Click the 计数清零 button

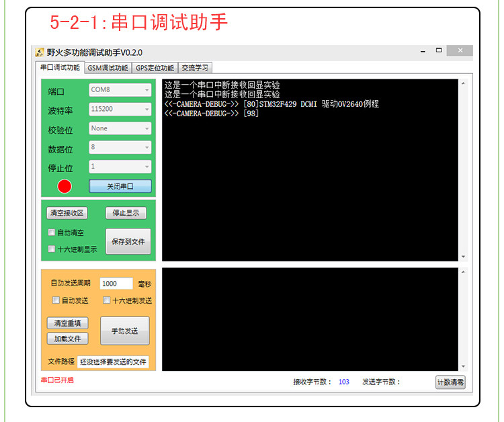pyautogui.click(x=450, y=382)
